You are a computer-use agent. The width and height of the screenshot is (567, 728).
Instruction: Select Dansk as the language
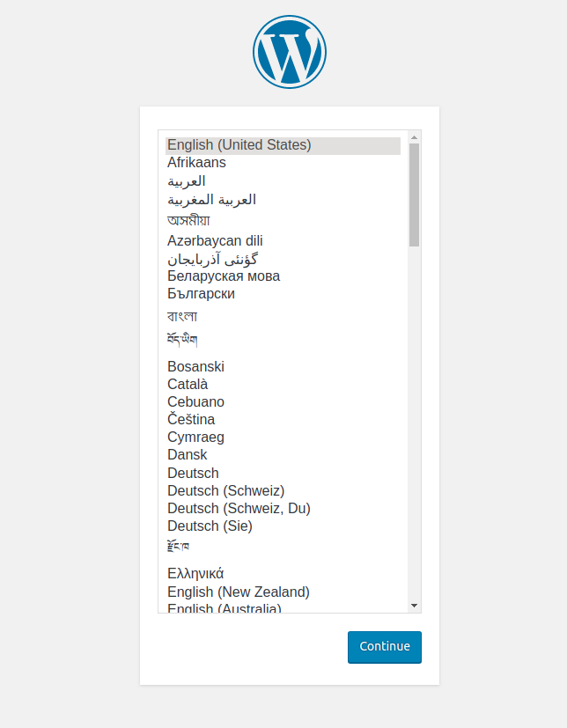(187, 454)
